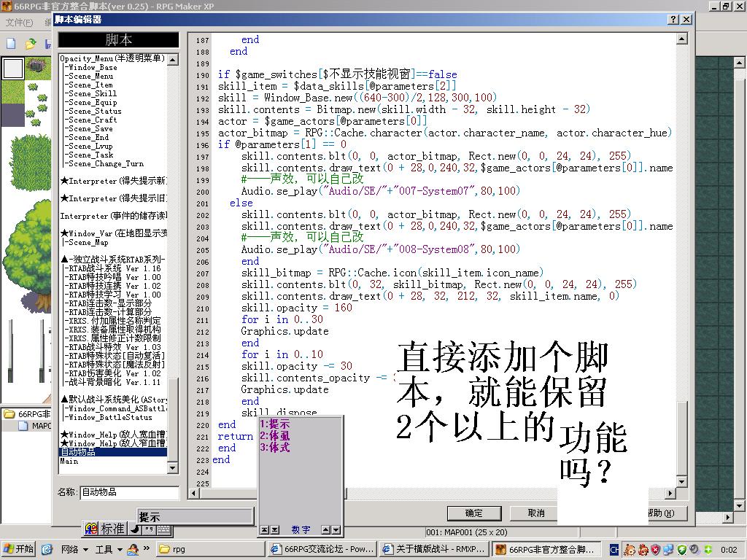Click the volume speaker tray icon
The height and width of the screenshot is (560, 747).
pos(694,550)
